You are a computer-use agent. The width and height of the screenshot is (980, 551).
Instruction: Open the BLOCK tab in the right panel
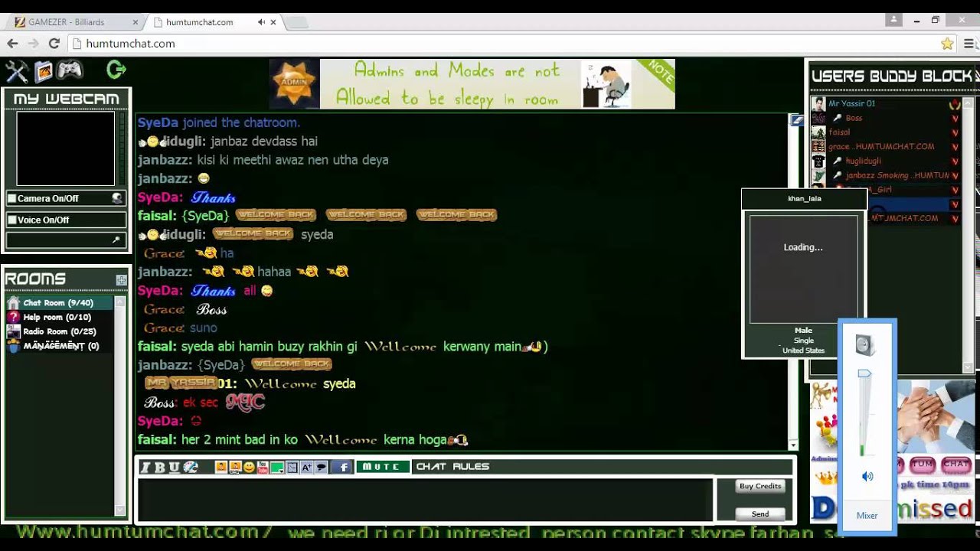[x=948, y=77]
